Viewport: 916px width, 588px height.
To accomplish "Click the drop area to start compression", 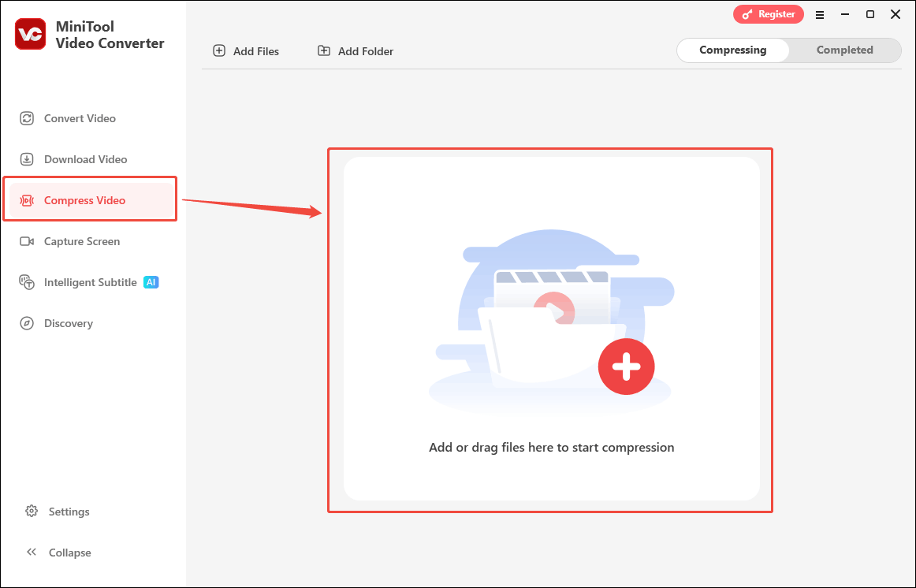I will [x=551, y=447].
